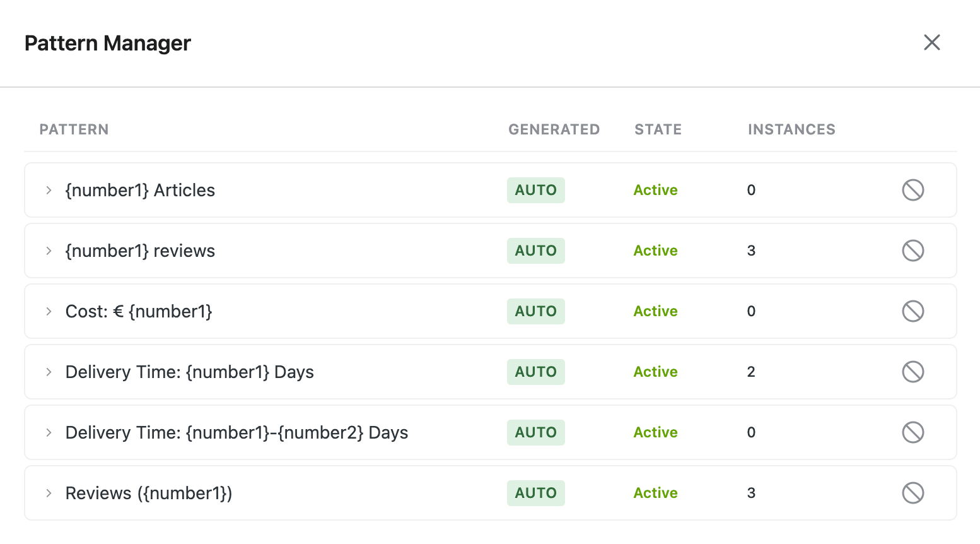Screen dimensions: 980x544
Task: Expand the 'Delivery Time: {number1}-{number2} Days' chevron
Action: (x=49, y=432)
